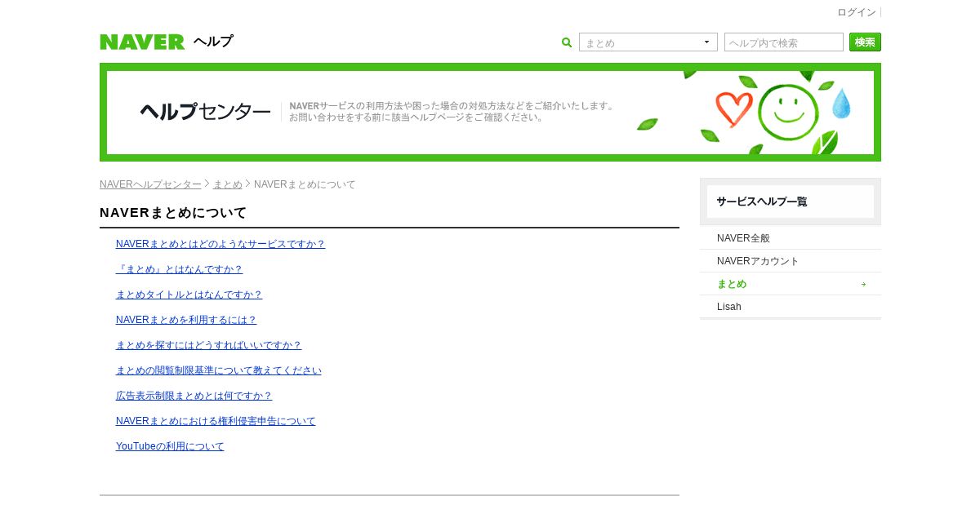Go to NAVERヘルプセンター breadcrumb
This screenshot has width=980, height=514.
click(x=150, y=184)
